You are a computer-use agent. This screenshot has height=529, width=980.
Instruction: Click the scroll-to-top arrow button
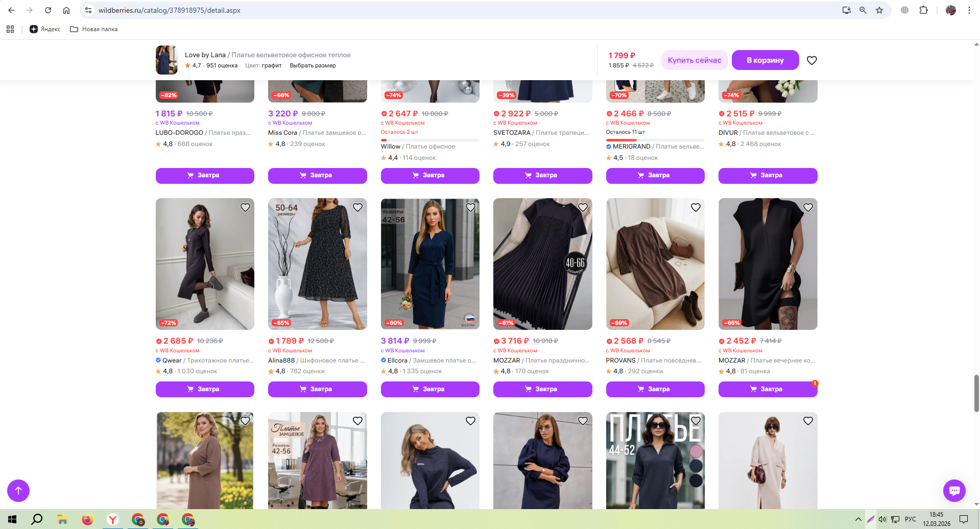click(x=18, y=491)
